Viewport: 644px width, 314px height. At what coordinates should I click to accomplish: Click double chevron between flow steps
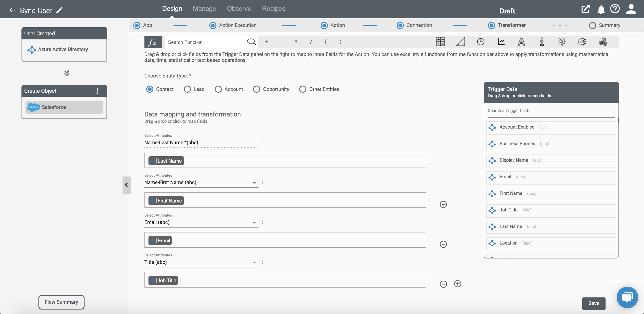click(x=66, y=73)
